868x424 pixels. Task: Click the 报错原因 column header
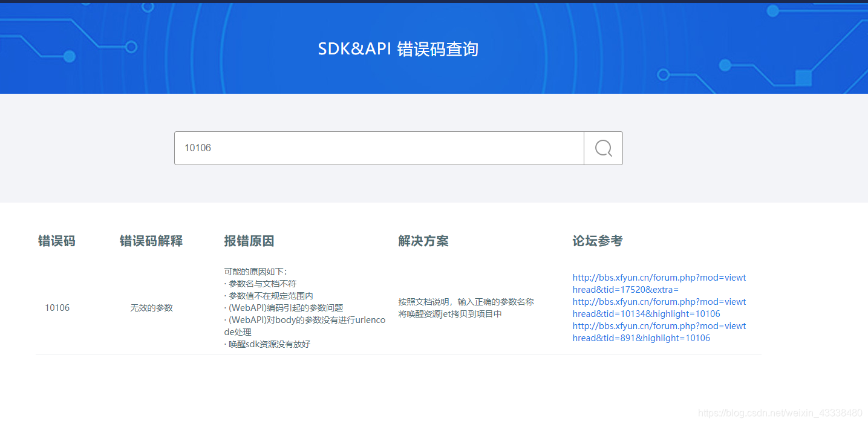tap(249, 241)
